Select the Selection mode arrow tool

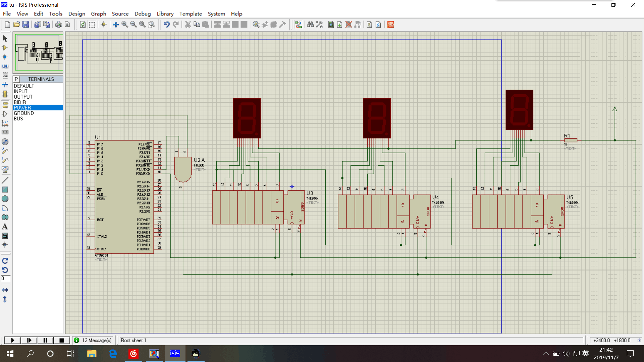coord(5,39)
